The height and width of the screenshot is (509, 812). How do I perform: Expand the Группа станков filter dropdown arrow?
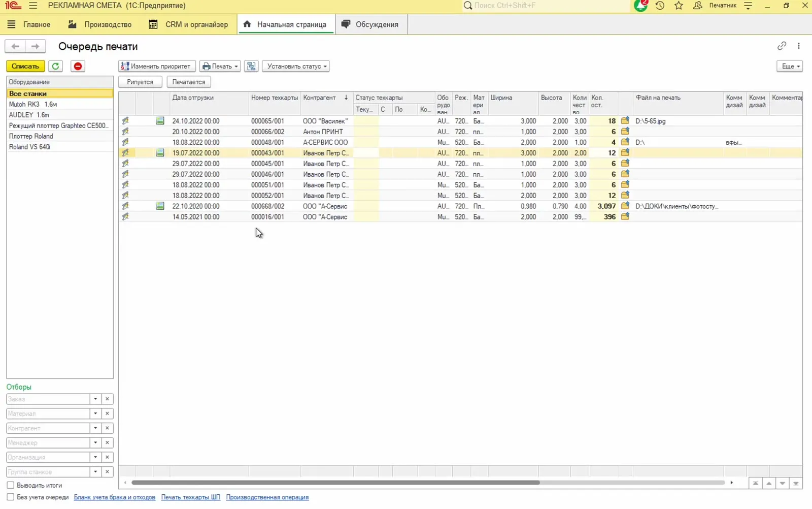coord(95,471)
